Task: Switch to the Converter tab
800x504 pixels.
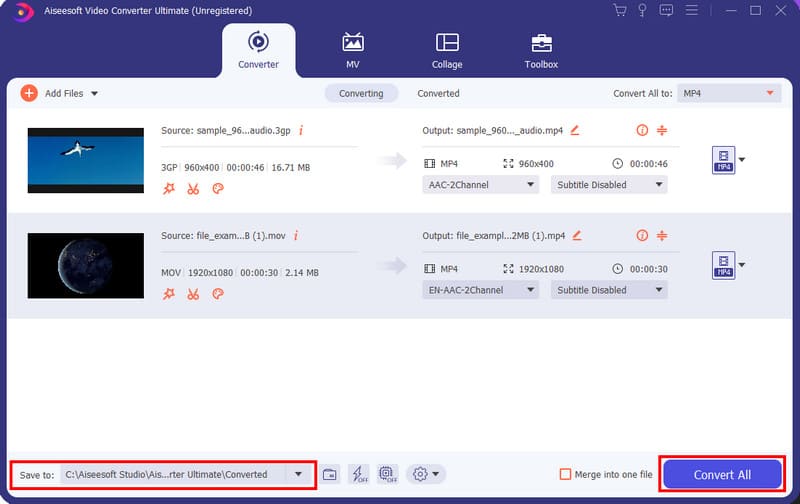Action: 258,51
